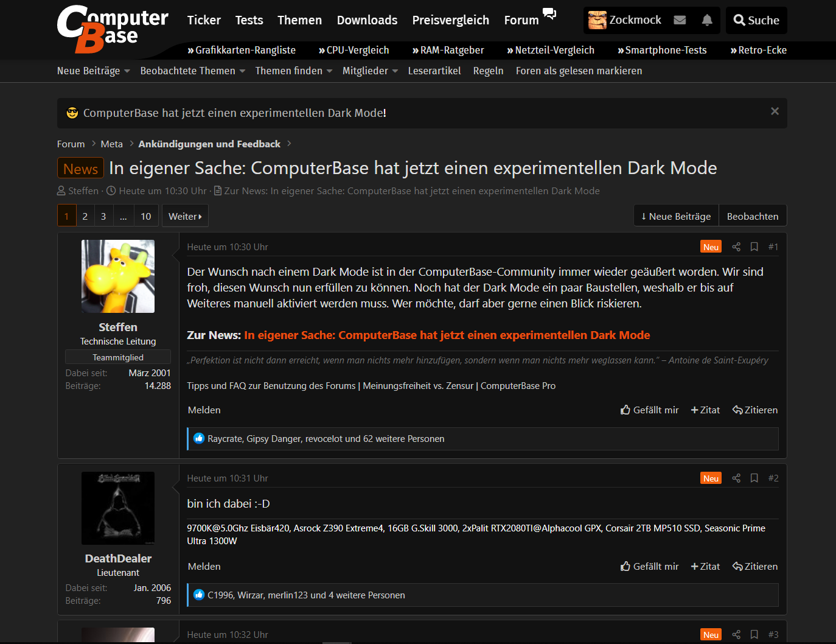This screenshot has width=836, height=644.
Task: Click Beobachten to watch thread
Action: tap(753, 216)
